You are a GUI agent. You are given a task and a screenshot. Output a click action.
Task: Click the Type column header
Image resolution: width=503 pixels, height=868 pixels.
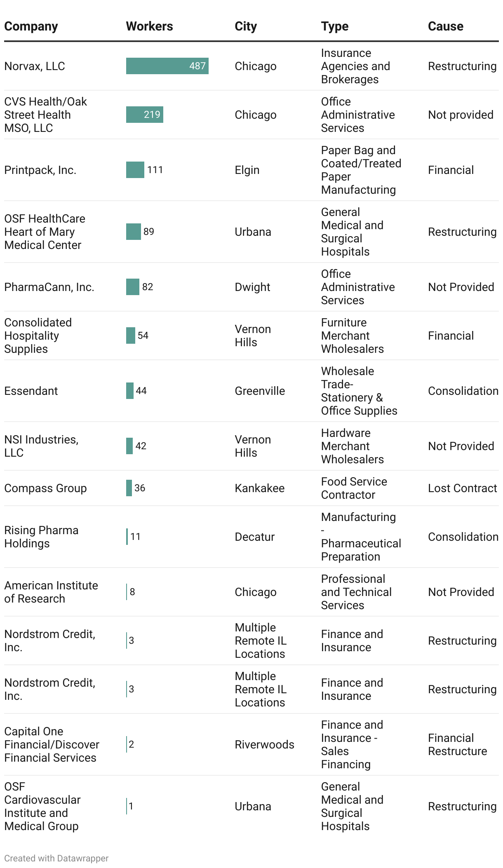[x=335, y=26]
